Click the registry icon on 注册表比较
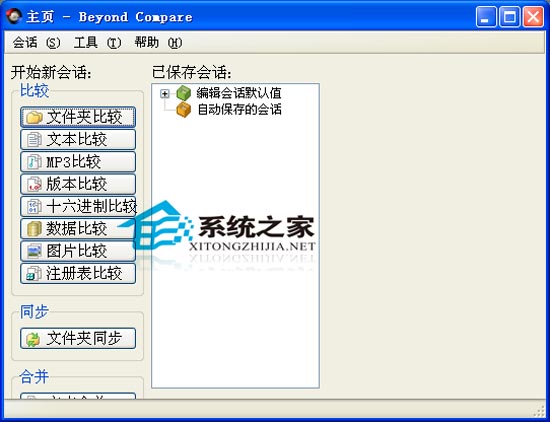The height and width of the screenshot is (422, 550). (x=34, y=273)
